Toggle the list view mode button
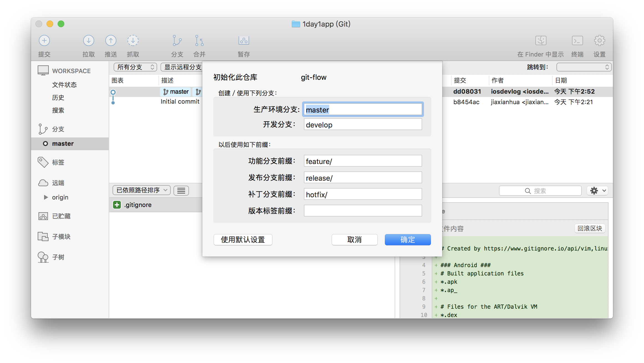The width and height of the screenshot is (644, 363). point(181,191)
